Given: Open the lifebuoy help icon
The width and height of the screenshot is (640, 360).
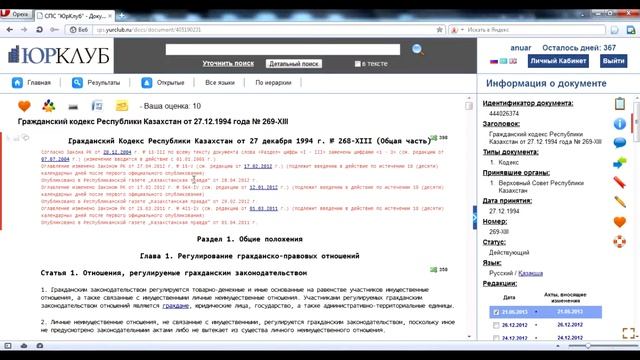Looking at the screenshot, I should pos(620,241).
